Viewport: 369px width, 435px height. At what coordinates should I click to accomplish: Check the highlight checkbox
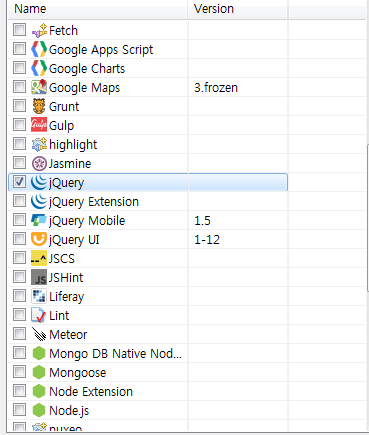point(19,144)
